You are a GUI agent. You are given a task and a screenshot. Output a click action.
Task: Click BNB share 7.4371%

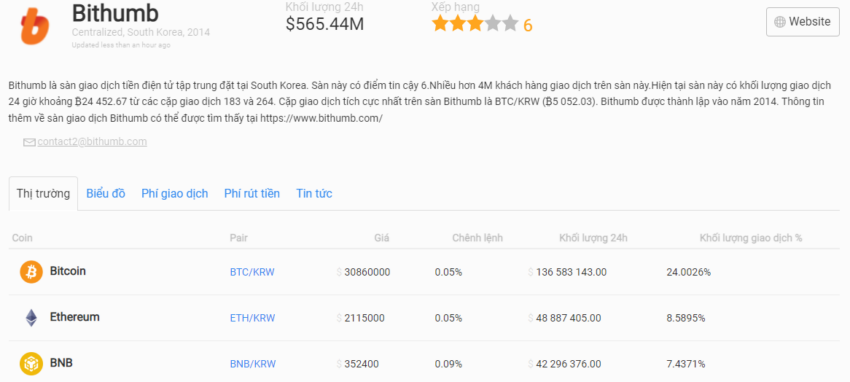click(x=686, y=364)
